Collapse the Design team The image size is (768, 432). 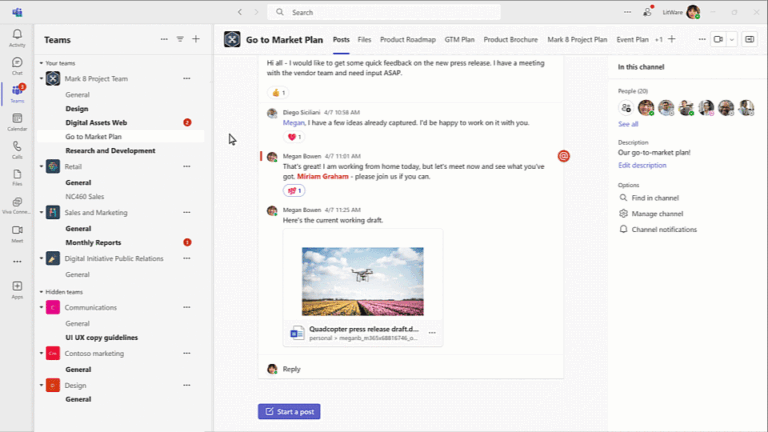41,385
